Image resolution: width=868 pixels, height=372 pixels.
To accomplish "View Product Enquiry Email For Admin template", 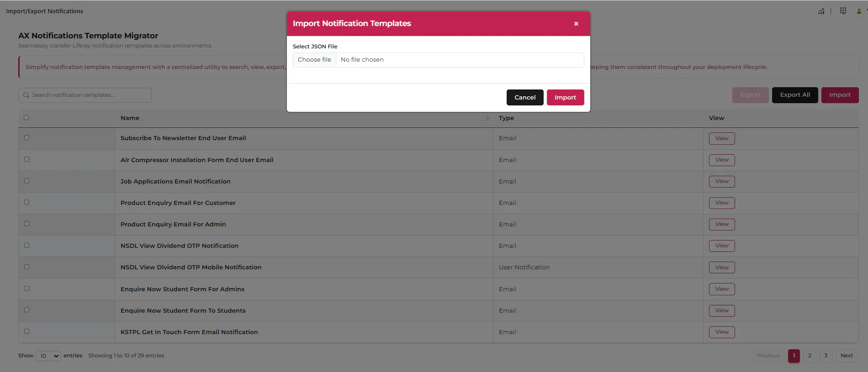I will [x=722, y=224].
